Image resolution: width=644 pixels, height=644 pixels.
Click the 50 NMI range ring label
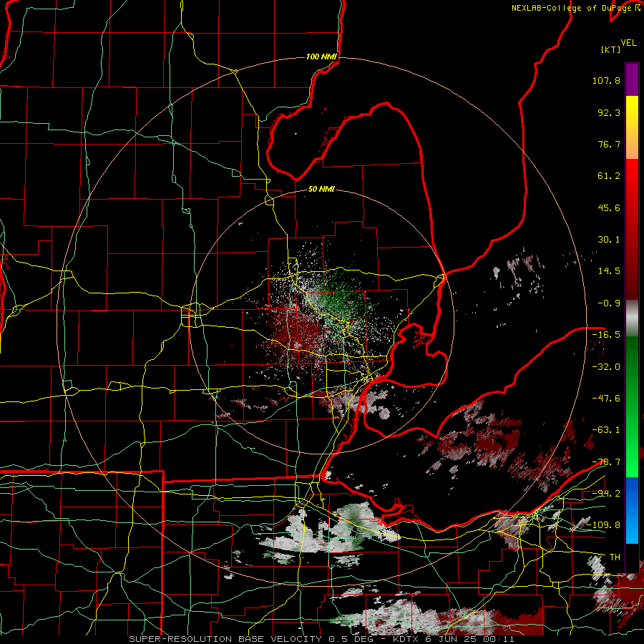(321, 190)
